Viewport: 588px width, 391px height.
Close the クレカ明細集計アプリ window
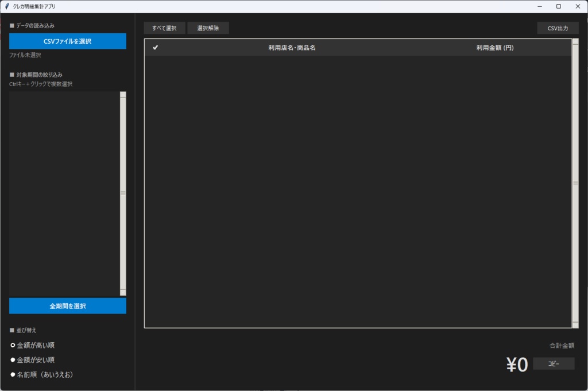(578, 6)
